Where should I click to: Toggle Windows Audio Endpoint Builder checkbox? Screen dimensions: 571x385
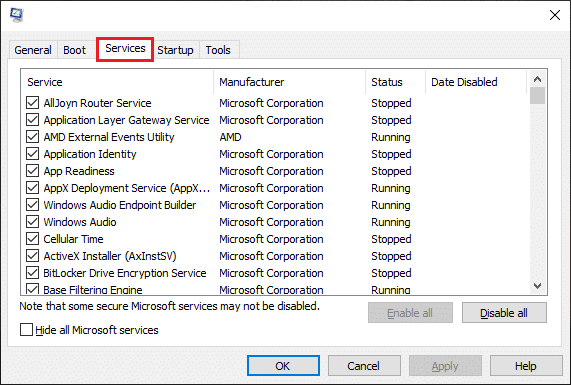32,205
